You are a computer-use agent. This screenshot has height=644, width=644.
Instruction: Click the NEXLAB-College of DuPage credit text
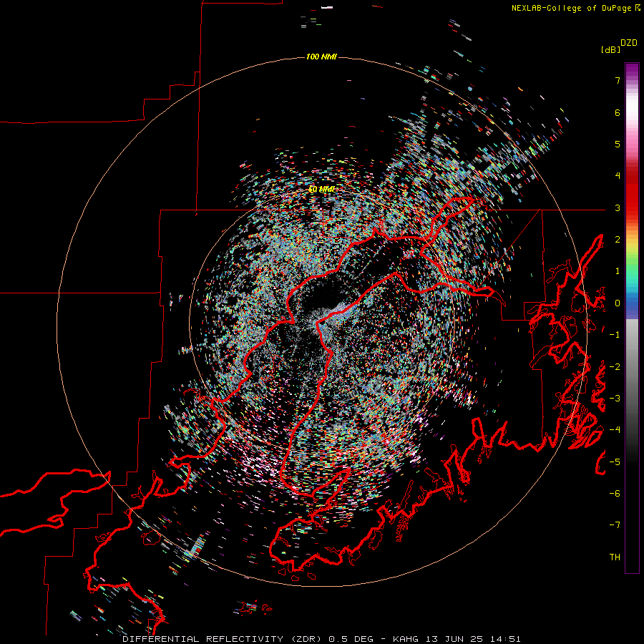(x=571, y=8)
